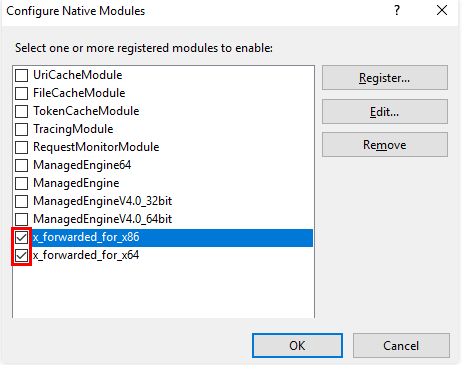
Task: Uncheck the x_forwarded_for_x86 checkbox
Action: pyautogui.click(x=22, y=237)
